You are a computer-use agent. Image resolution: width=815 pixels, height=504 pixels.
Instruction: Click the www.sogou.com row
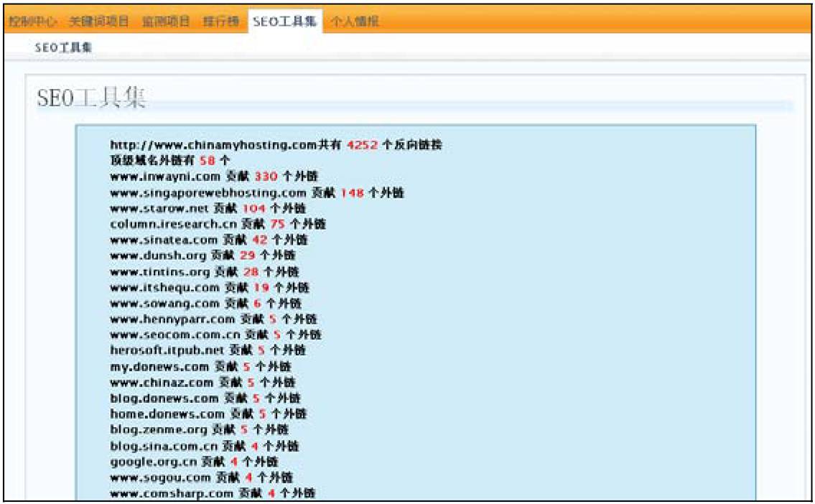point(202,477)
